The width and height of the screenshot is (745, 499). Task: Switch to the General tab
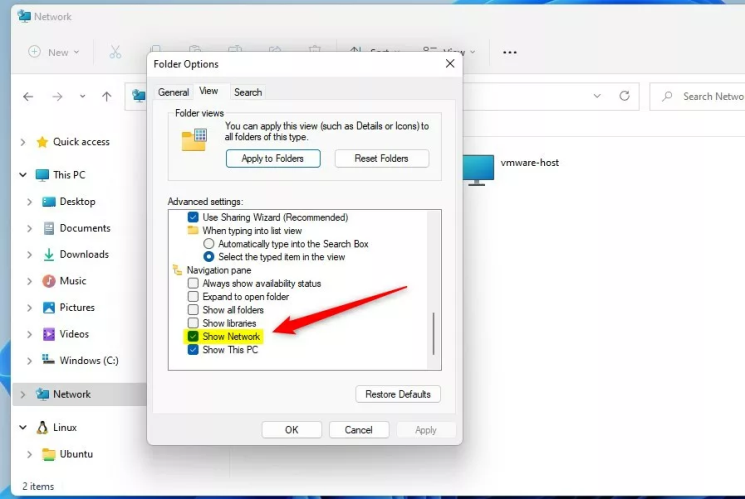173,92
